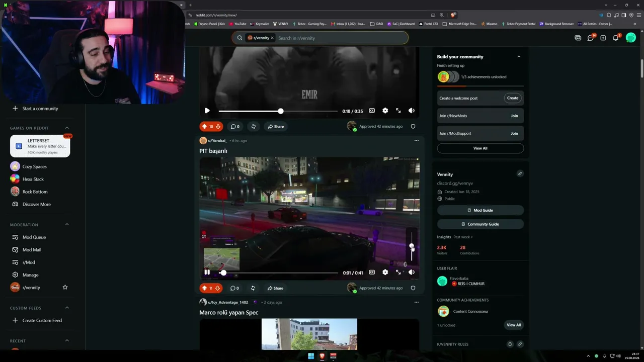This screenshot has height=362, width=644.
Task: Open settings gear of the PIT başarılı video
Action: 385,272
